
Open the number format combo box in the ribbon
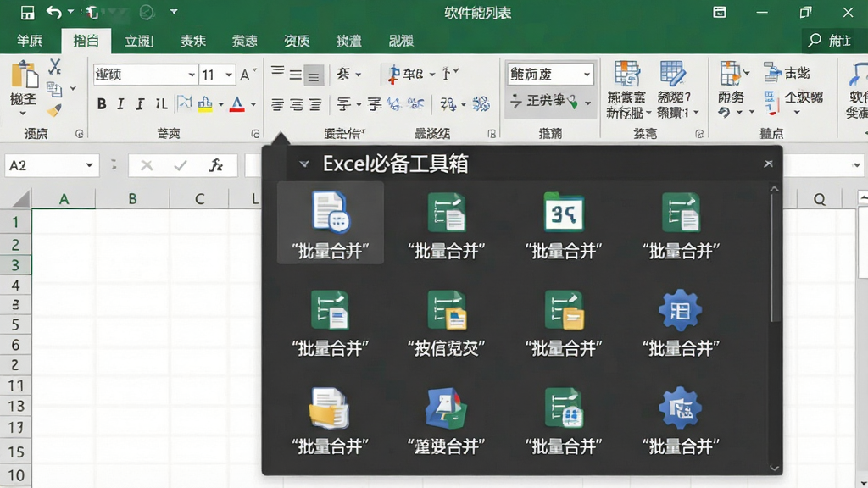coord(550,74)
